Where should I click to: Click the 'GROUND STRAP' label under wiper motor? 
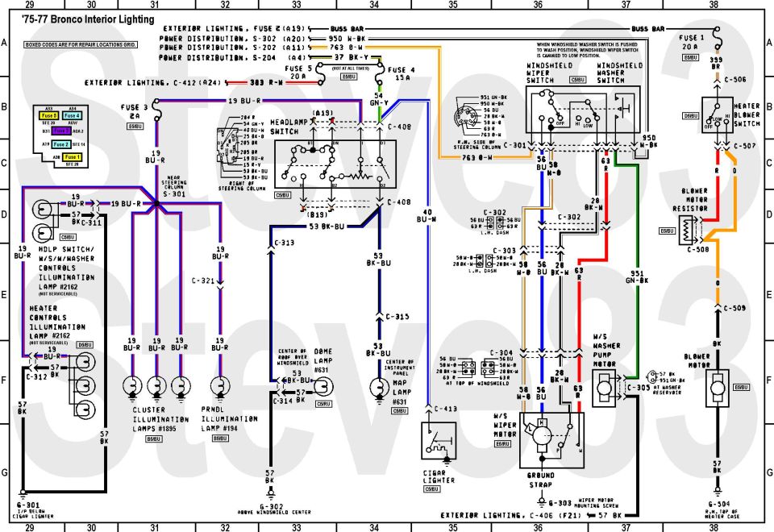point(541,480)
